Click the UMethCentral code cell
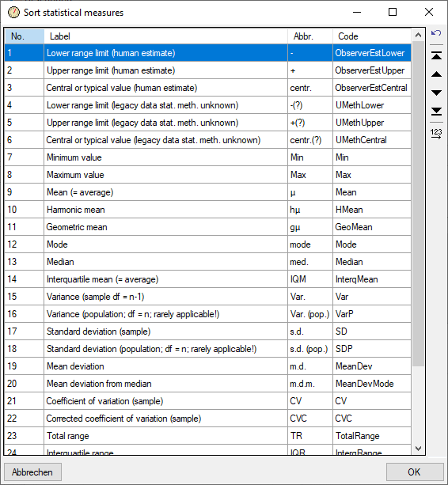 pyautogui.click(x=372, y=140)
